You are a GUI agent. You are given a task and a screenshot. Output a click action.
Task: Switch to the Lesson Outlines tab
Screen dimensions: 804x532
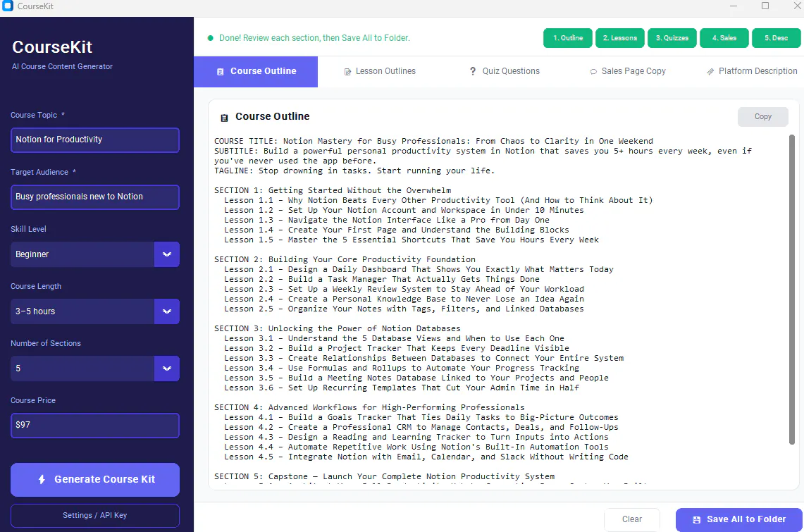coord(380,71)
